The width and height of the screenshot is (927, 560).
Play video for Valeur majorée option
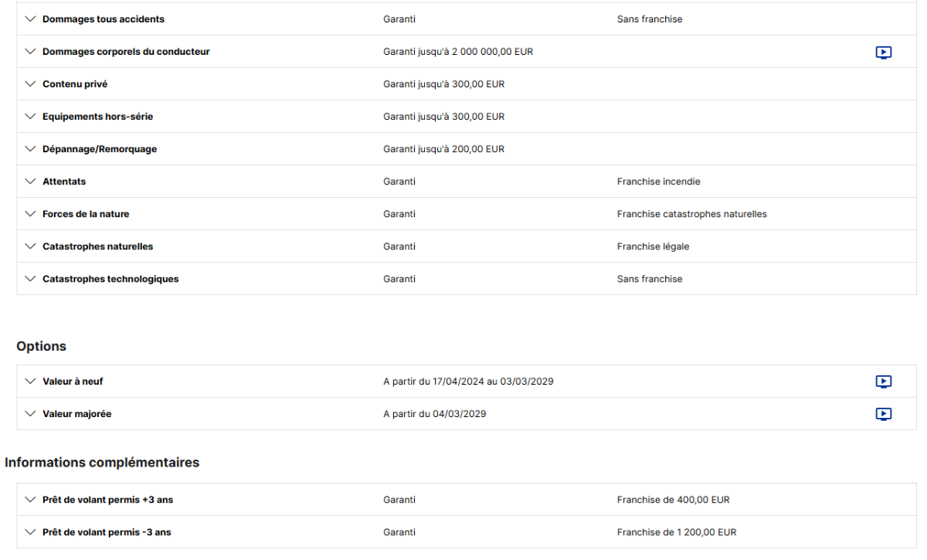pyautogui.click(x=884, y=414)
